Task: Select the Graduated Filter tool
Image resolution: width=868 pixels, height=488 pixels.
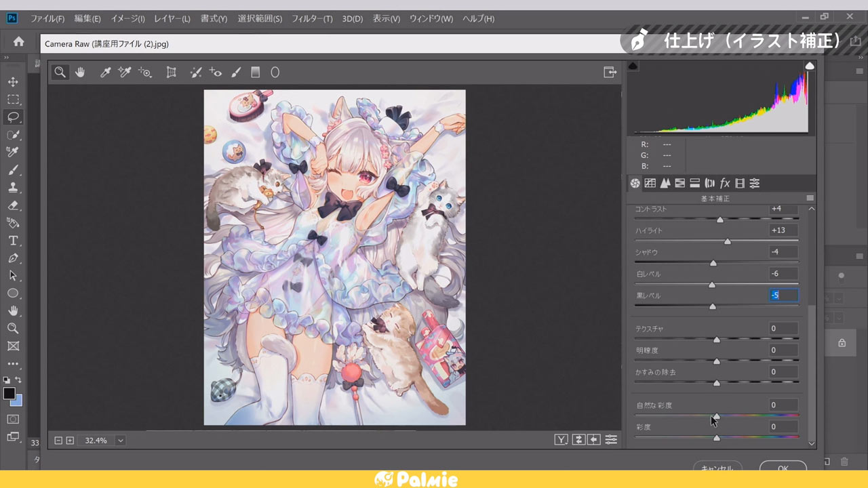Action: 256,72
